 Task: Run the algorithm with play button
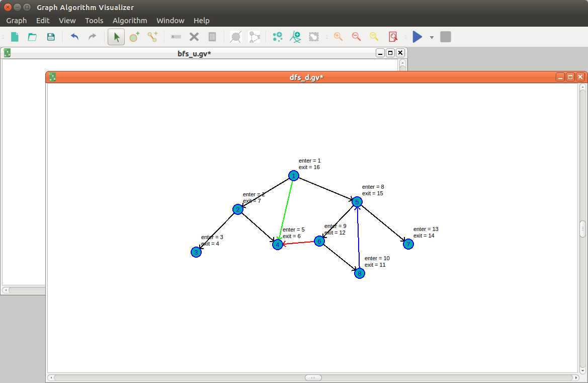(417, 37)
